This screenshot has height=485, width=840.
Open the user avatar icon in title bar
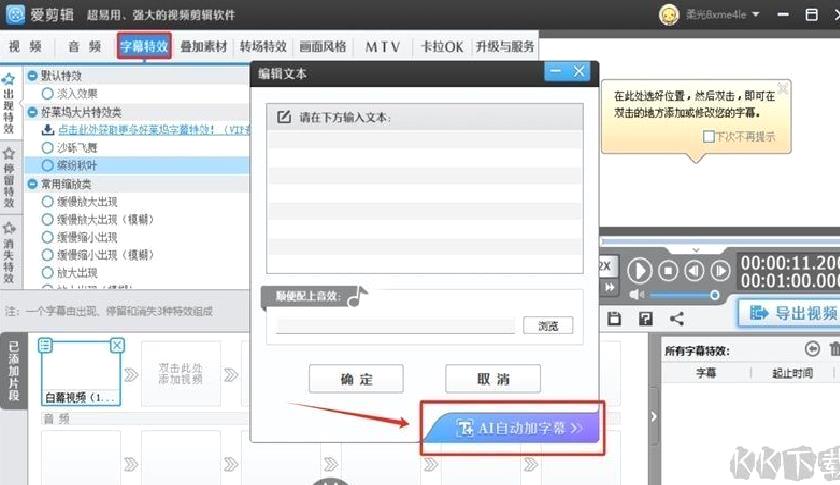[x=669, y=14]
